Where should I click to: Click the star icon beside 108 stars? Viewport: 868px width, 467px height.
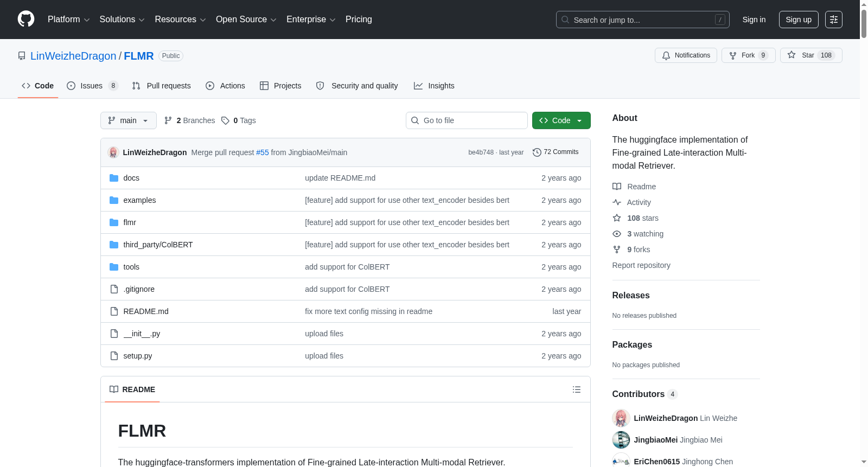(617, 218)
